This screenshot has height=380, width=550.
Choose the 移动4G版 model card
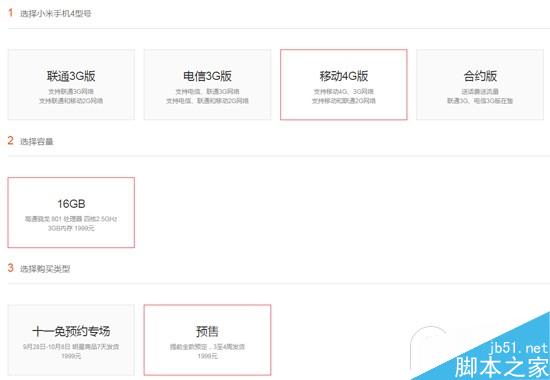[344, 85]
